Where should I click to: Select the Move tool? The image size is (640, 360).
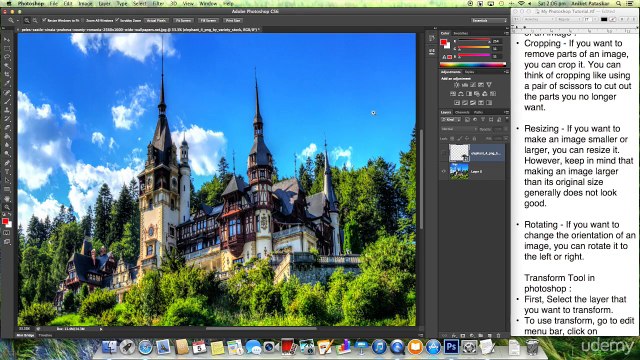pyautogui.click(x=7, y=40)
